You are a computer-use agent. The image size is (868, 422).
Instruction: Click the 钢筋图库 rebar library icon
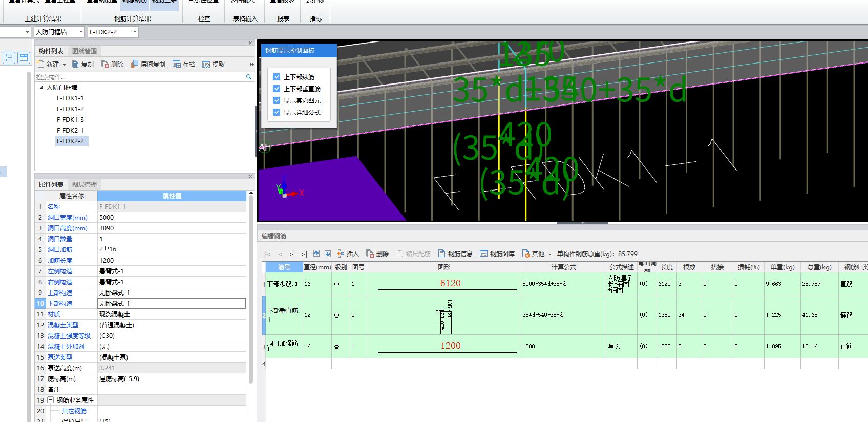click(483, 254)
